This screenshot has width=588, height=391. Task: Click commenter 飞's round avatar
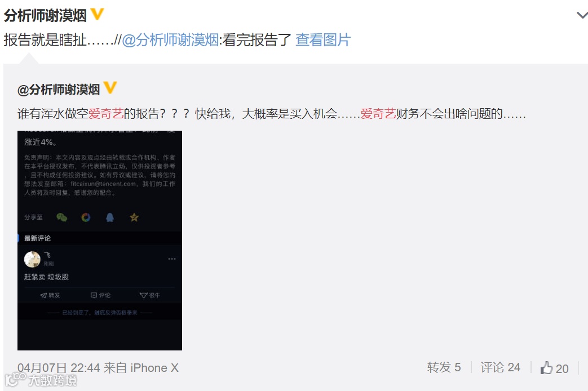32,259
